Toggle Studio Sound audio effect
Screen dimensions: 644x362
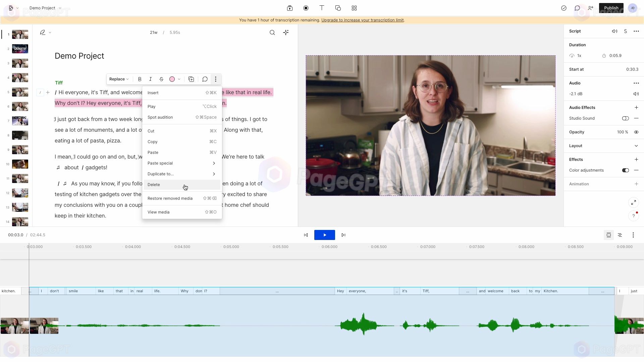tap(626, 118)
